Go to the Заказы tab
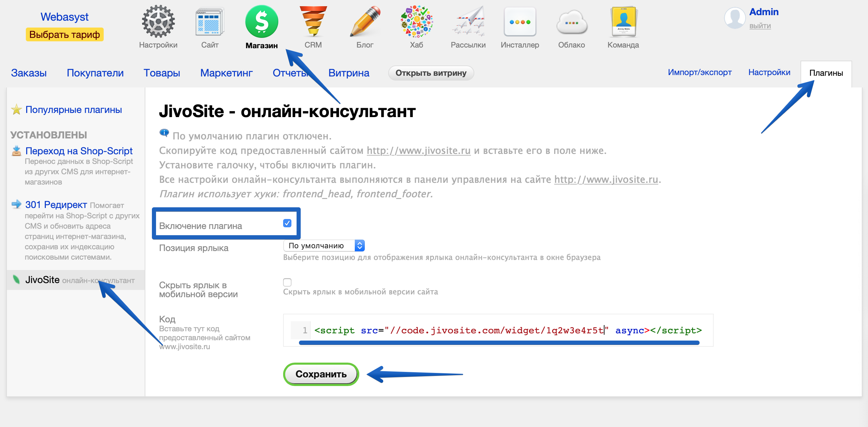This screenshot has width=868, height=427. 29,73
